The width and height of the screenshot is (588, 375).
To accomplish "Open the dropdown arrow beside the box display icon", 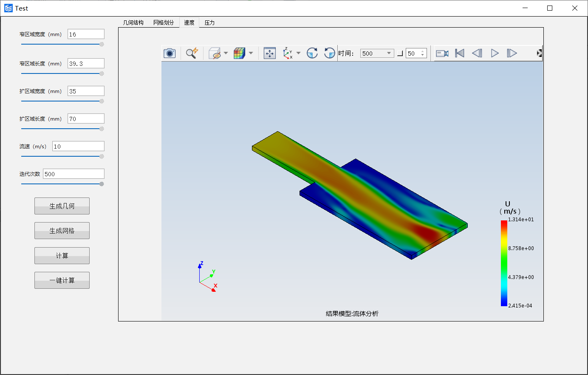I will [x=226, y=53].
